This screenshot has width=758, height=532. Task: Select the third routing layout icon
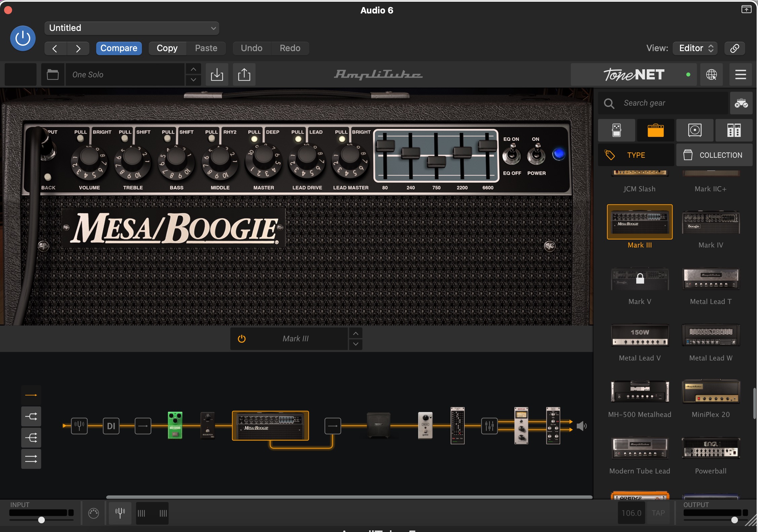pyautogui.click(x=31, y=438)
